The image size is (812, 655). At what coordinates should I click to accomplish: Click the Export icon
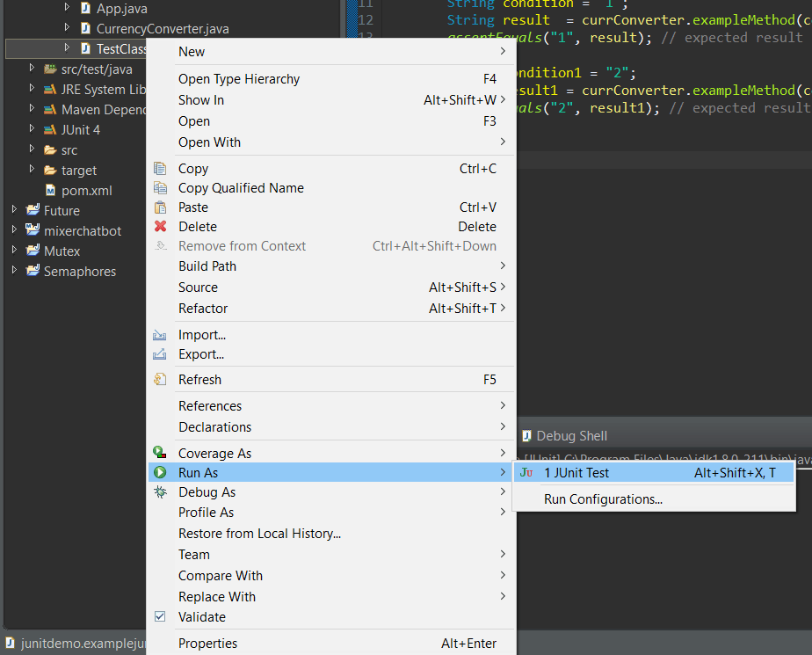161,354
